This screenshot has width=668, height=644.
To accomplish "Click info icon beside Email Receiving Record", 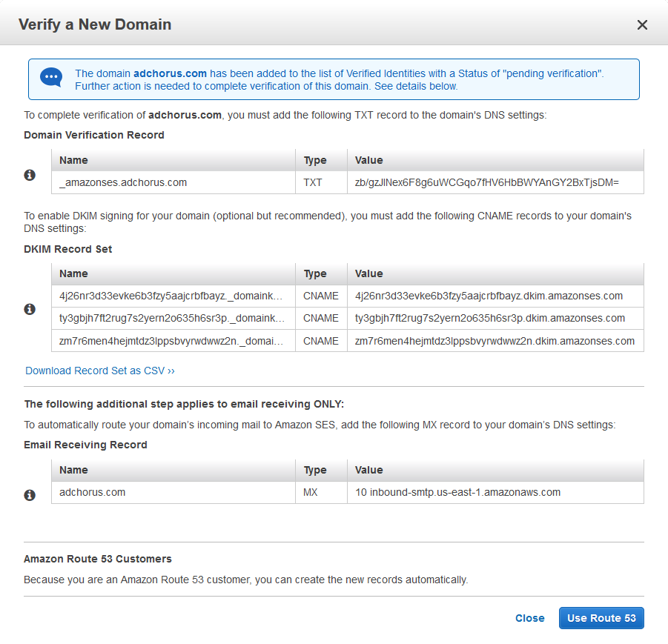I will pos(30,495).
